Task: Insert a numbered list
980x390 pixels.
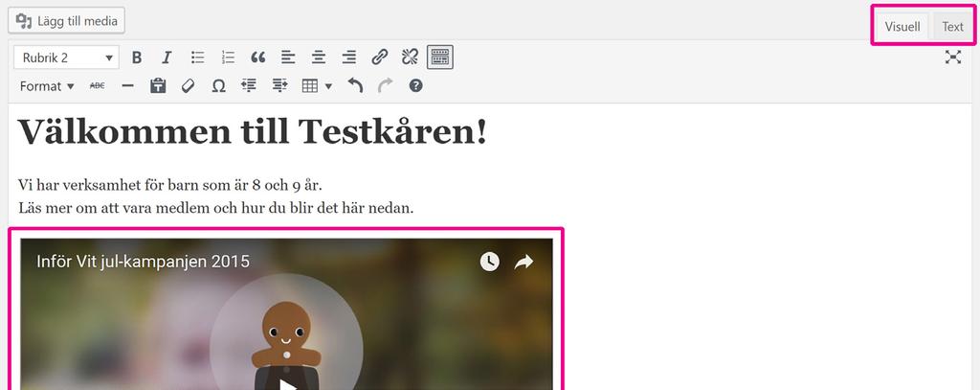Action: pyautogui.click(x=228, y=57)
